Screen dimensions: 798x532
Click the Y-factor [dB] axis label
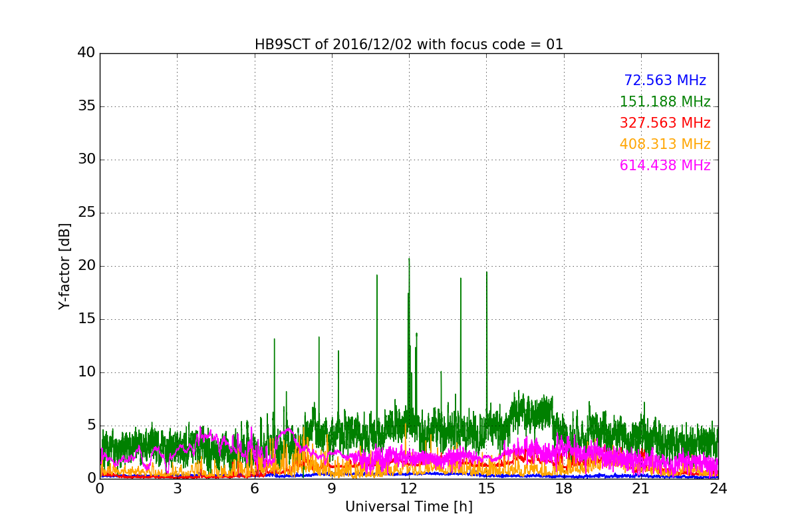coord(65,266)
